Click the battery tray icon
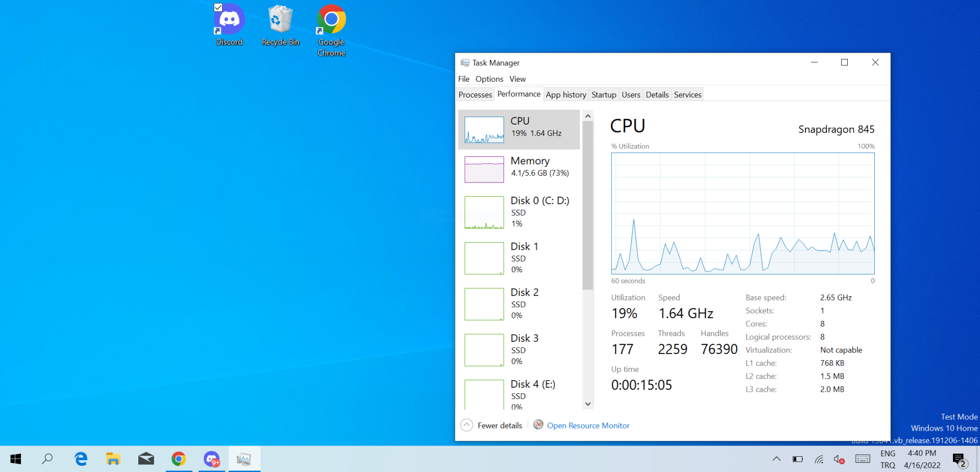 pyautogui.click(x=797, y=459)
